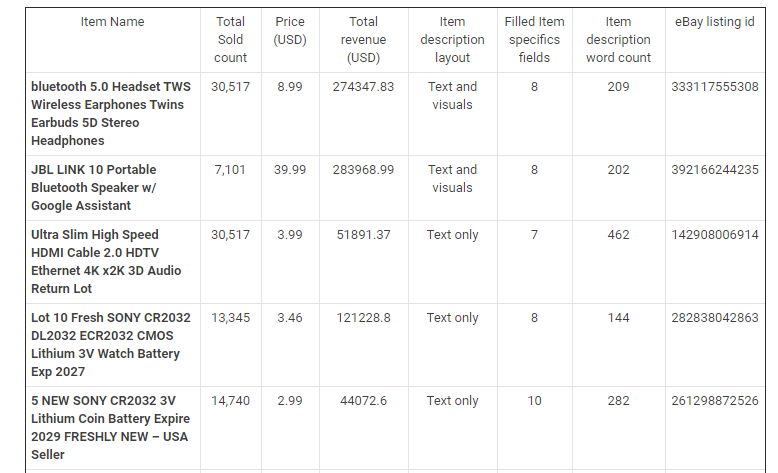Screen dimensions: 778x473
Task: Click the price cell 39.99
Action: [x=290, y=170]
